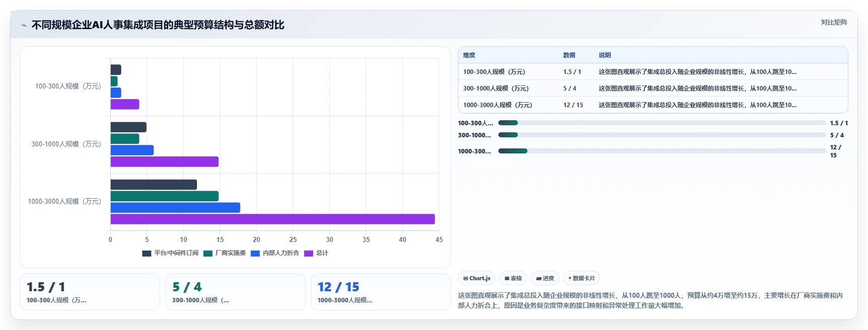868x330 pixels.
Task: Open the 5 / 4 data card
Action: click(x=235, y=292)
